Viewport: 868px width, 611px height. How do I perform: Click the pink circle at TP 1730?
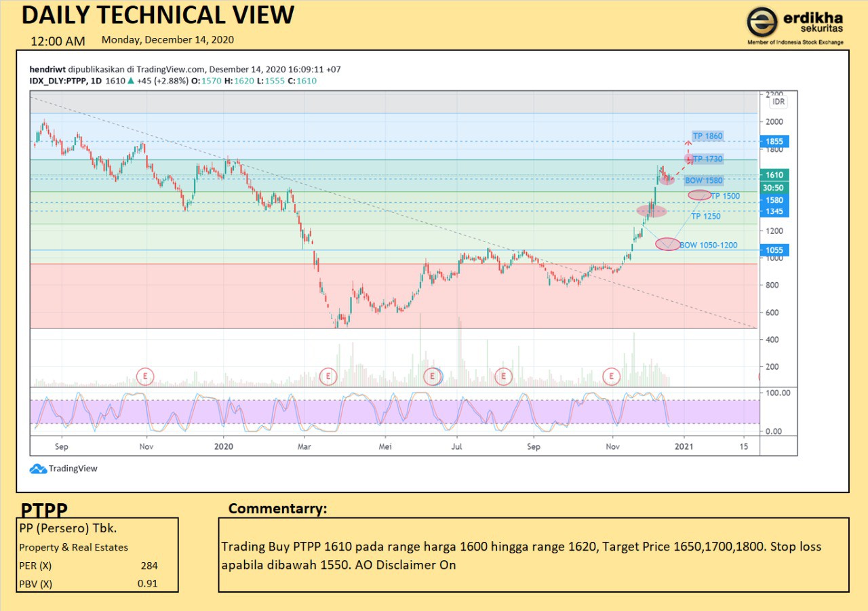[690, 159]
